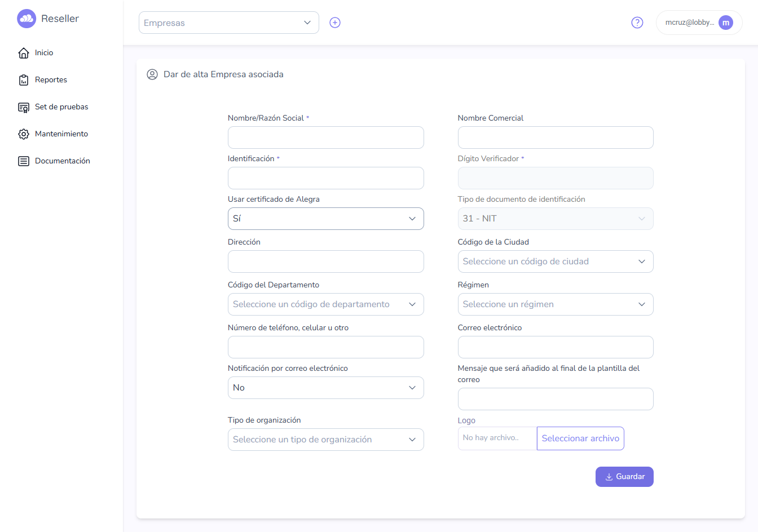Open Documentación in the sidebar menu
The width and height of the screenshot is (758, 532).
(x=62, y=161)
